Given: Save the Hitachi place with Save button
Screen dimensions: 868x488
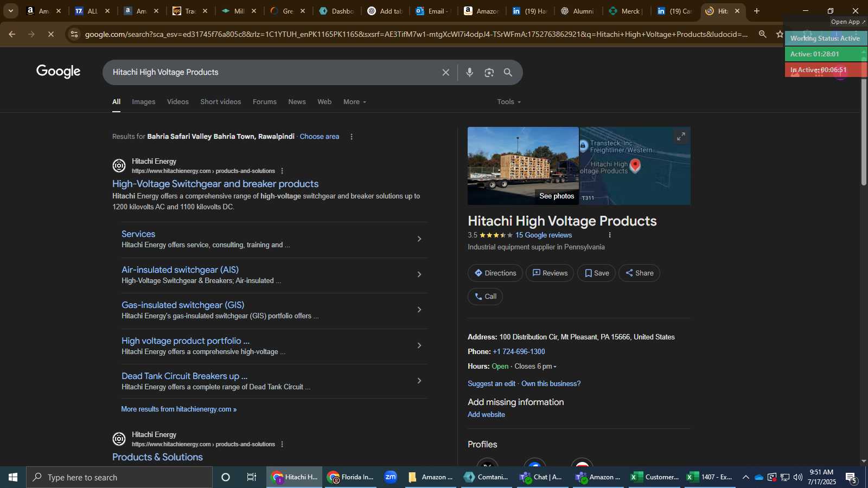Looking at the screenshot, I should (597, 273).
